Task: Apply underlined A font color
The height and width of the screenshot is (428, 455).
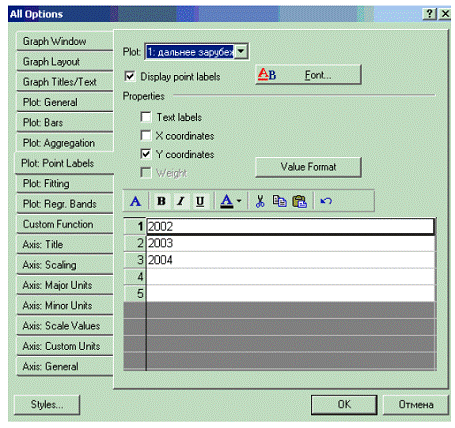Action: tap(227, 201)
